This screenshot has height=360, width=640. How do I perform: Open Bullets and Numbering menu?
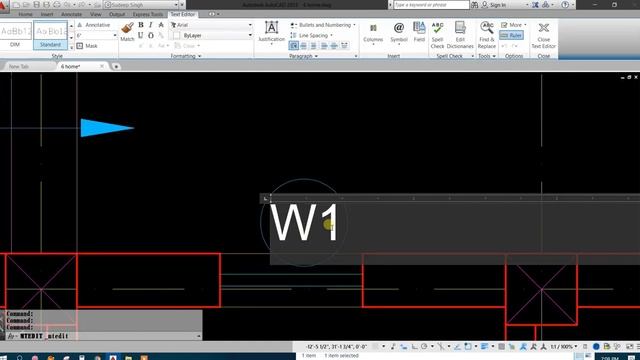(323, 25)
